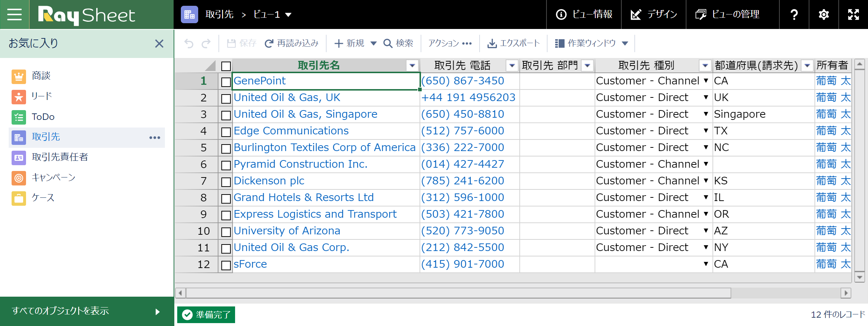Close the お気に入り panel
Image resolution: width=868 pixels, height=326 pixels.
tap(159, 43)
